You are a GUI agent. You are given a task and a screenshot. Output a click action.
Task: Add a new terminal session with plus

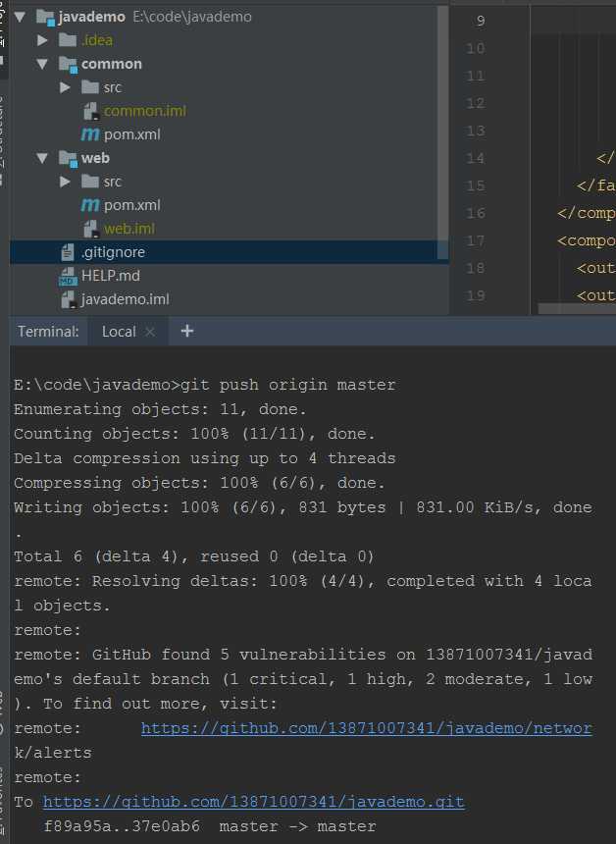coord(187,331)
